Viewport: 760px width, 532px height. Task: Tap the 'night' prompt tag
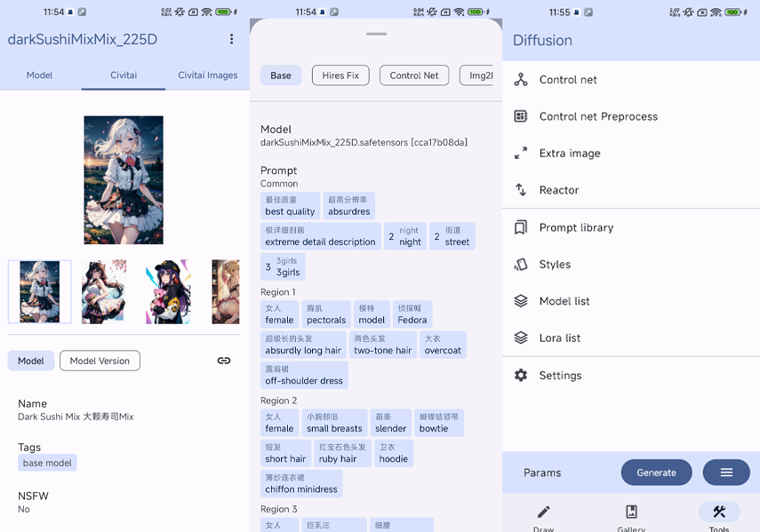[x=405, y=236]
